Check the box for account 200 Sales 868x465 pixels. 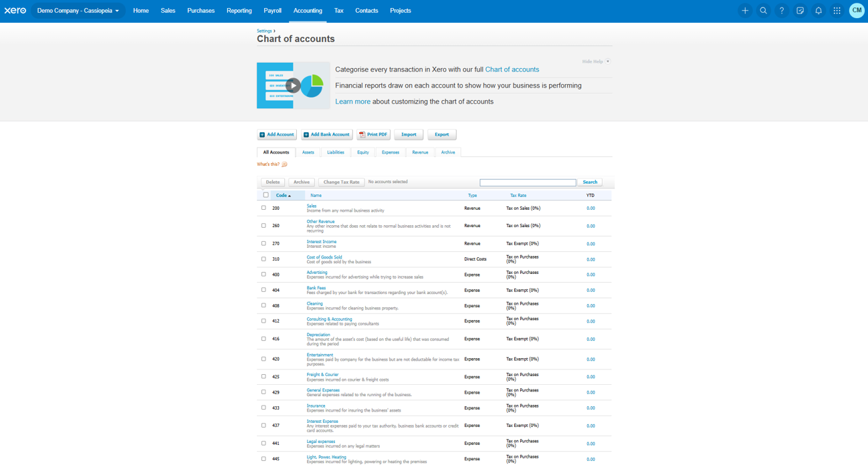[263, 208]
